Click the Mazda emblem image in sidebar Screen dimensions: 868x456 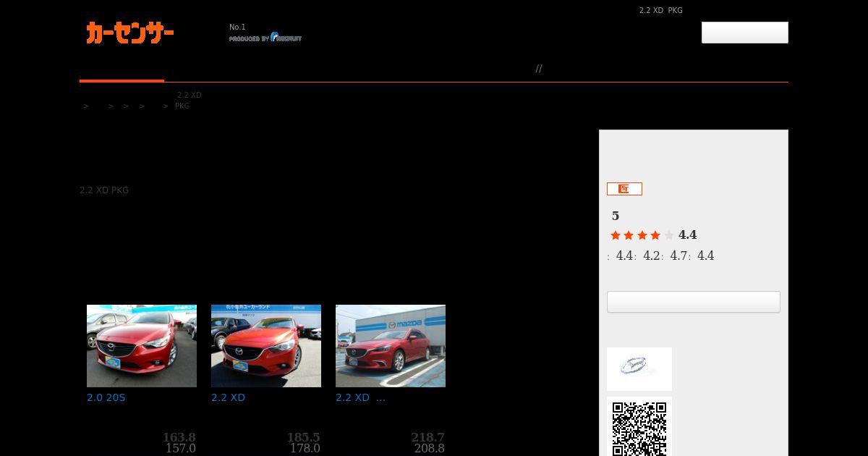click(639, 369)
